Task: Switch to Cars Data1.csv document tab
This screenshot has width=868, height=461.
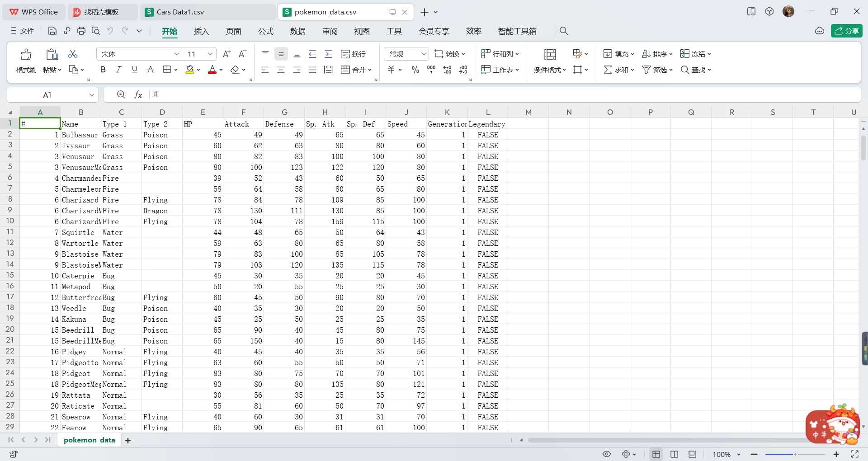Action: pyautogui.click(x=208, y=12)
